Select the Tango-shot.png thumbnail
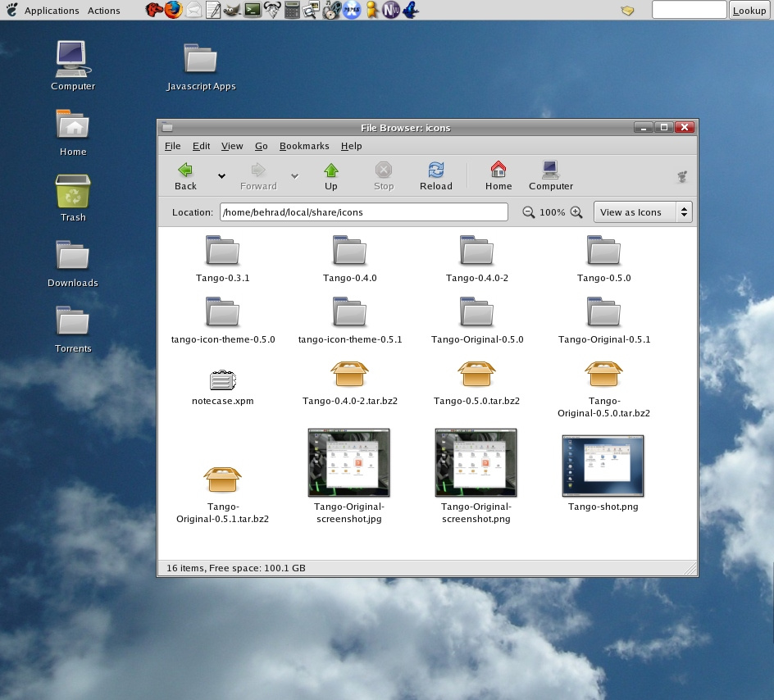Image resolution: width=774 pixels, height=700 pixels. 603,466
